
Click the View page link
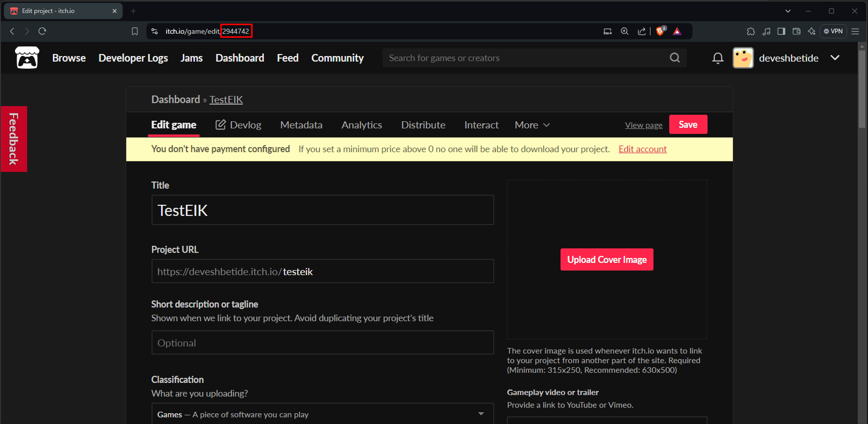click(x=643, y=125)
